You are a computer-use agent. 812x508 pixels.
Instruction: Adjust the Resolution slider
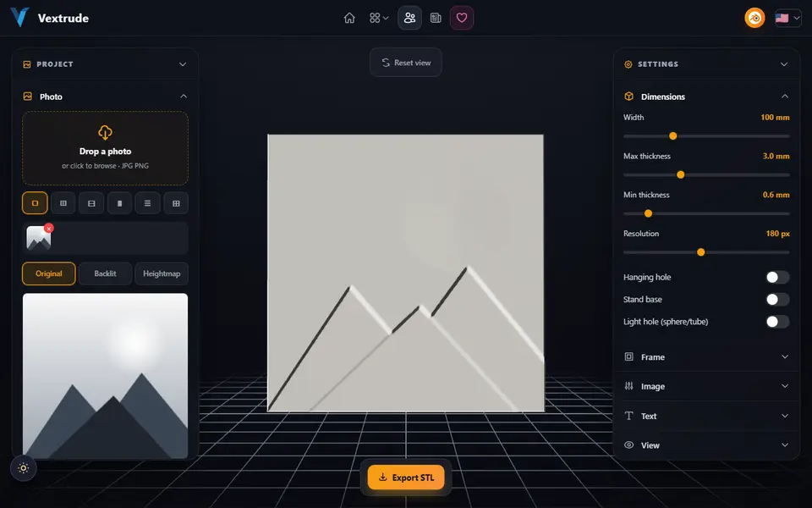click(706, 252)
